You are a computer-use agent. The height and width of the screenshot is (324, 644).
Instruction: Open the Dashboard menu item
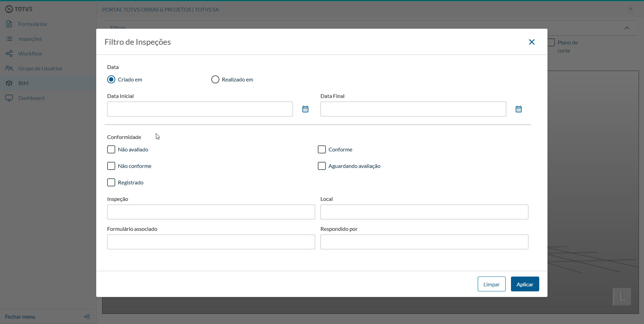coord(31,98)
